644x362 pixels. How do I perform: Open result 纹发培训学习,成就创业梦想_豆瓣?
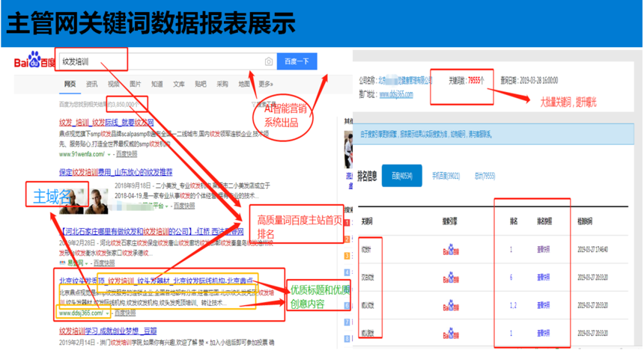pyautogui.click(x=108, y=331)
